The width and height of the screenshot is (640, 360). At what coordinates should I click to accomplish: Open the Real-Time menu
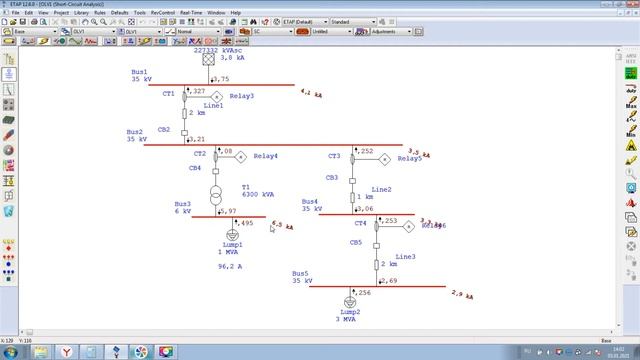point(191,13)
